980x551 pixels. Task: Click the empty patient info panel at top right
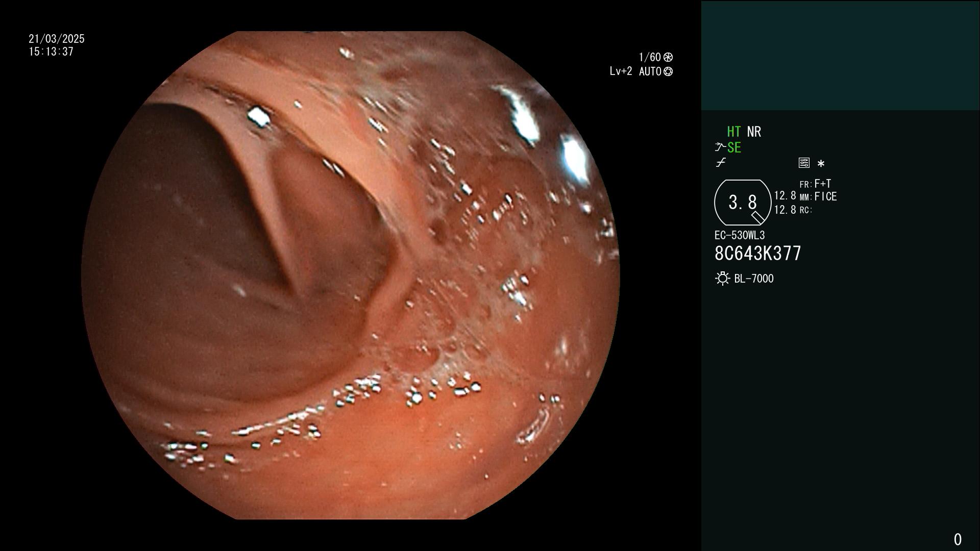point(840,55)
